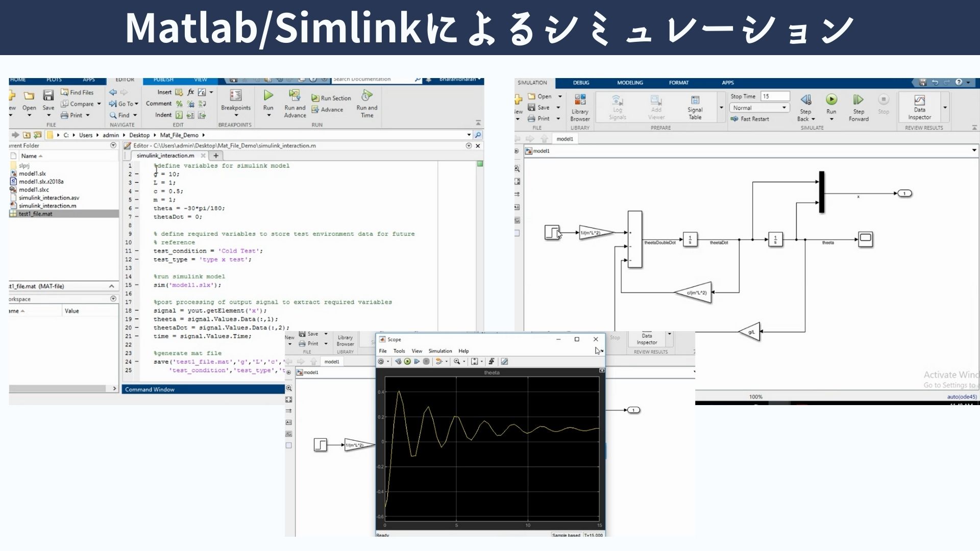Click Step Forward in Scope toolbar
This screenshot has height=551, width=980.
click(x=416, y=361)
